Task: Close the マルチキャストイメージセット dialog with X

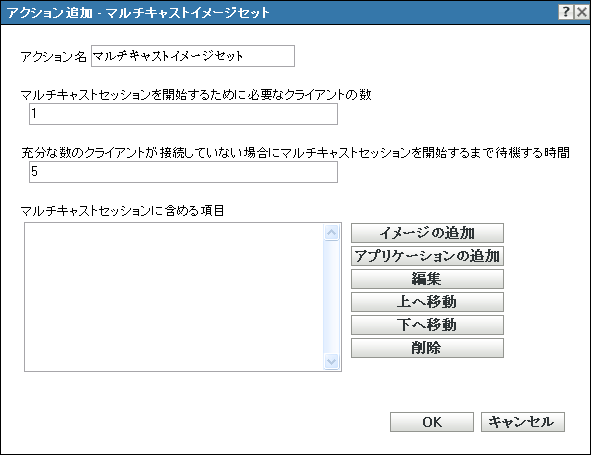Action: pos(582,12)
